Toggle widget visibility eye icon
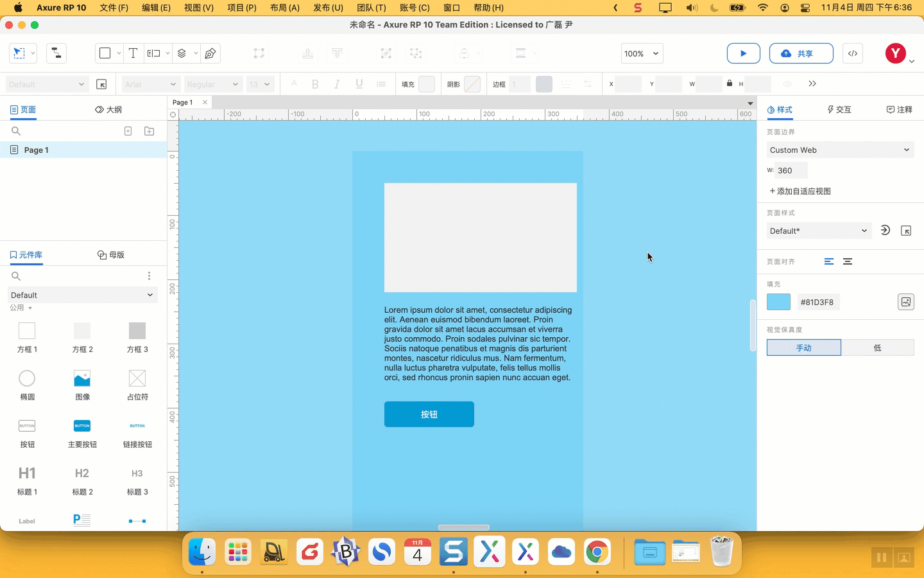924x578 pixels. (x=788, y=84)
